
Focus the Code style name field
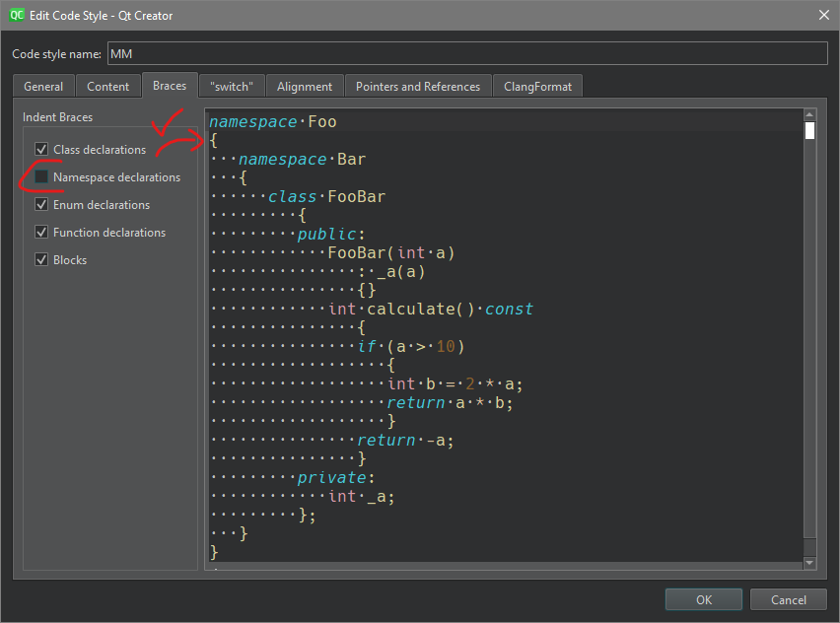[x=467, y=53]
